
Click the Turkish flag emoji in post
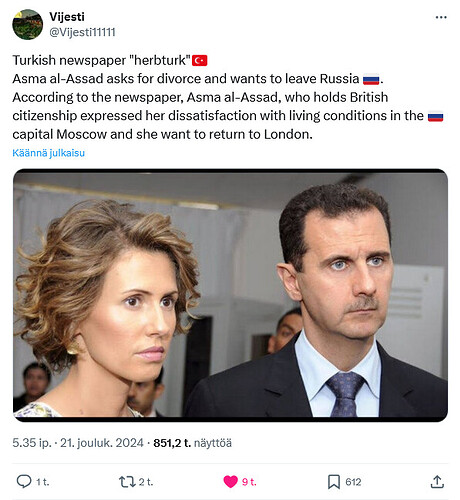(x=200, y=61)
